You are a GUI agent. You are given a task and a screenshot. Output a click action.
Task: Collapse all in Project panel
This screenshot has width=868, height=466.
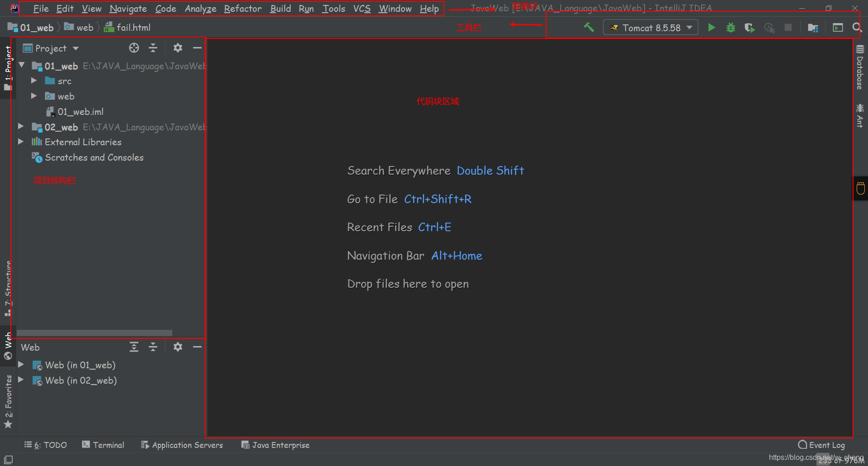(x=153, y=48)
